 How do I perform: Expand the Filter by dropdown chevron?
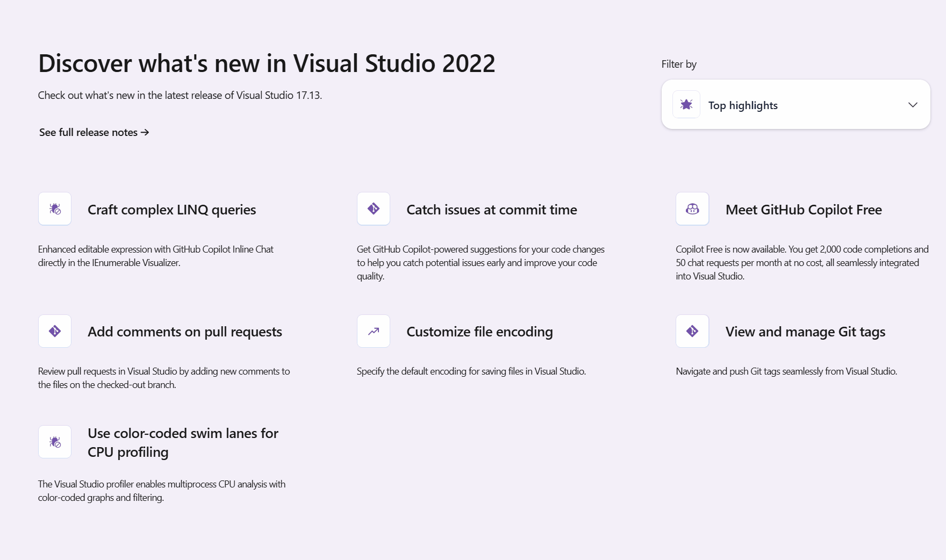click(913, 105)
